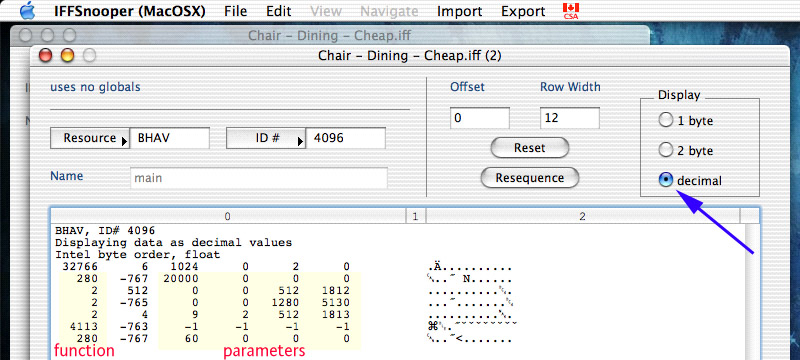Click 'Intel byte order, float' line

[137, 254]
